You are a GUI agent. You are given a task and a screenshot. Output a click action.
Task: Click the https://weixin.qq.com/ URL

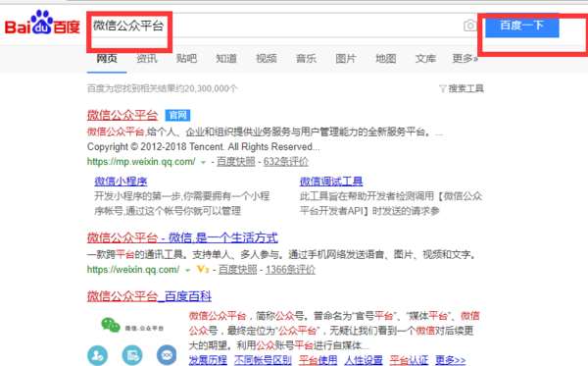point(133,270)
